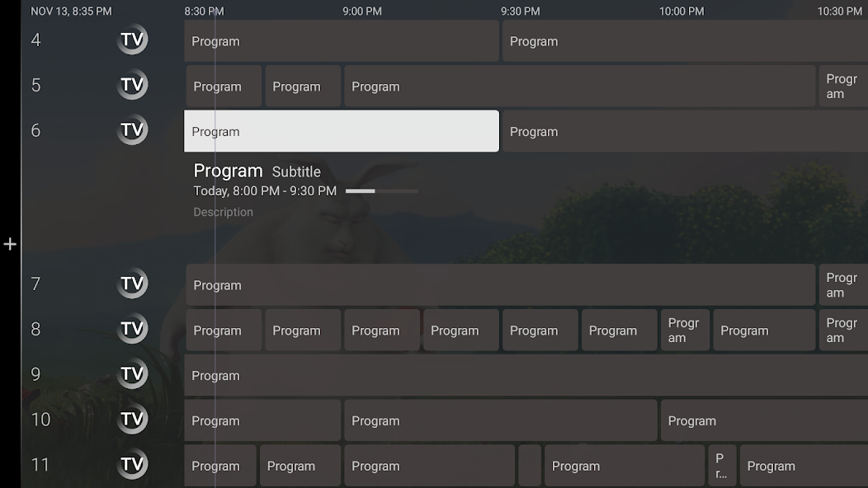This screenshot has height=488, width=868.
Task: Select the highlighted Program on channel 6
Action: tap(341, 130)
